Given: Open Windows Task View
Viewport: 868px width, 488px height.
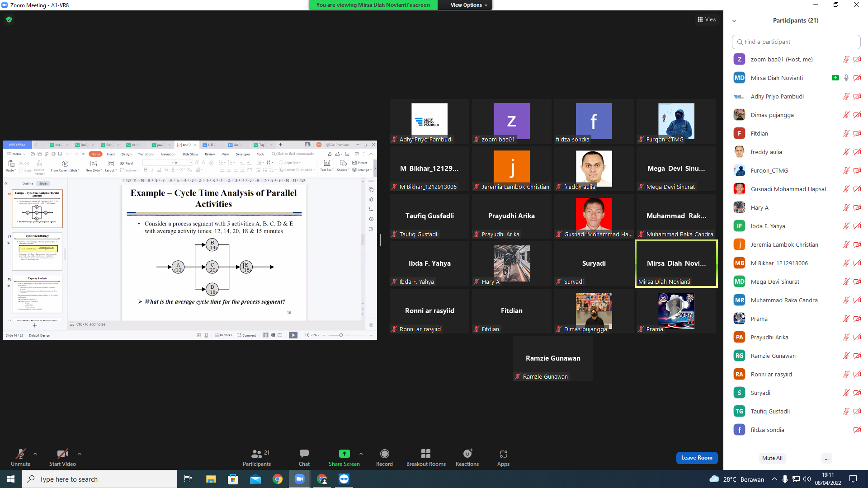Looking at the screenshot, I should pos(188,479).
